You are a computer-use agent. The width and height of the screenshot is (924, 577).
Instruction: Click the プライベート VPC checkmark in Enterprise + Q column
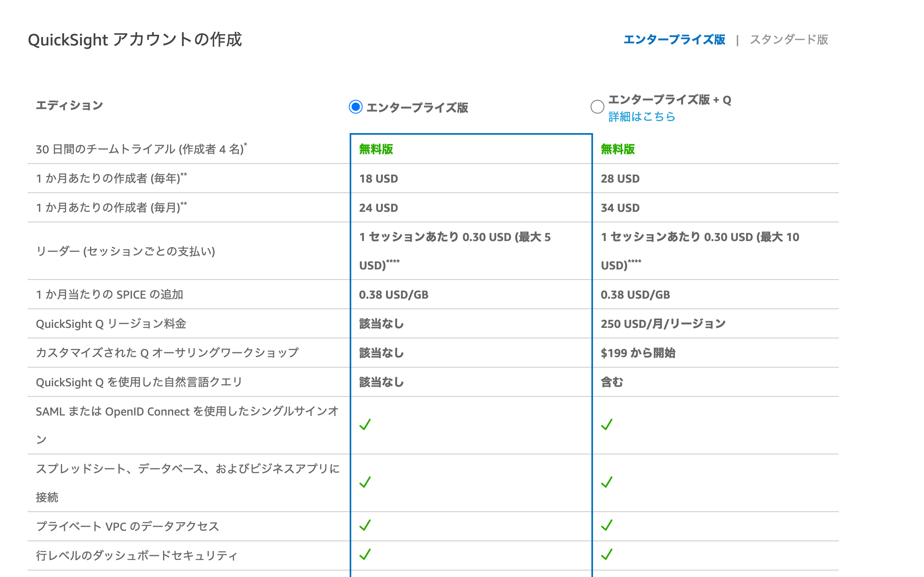607,525
